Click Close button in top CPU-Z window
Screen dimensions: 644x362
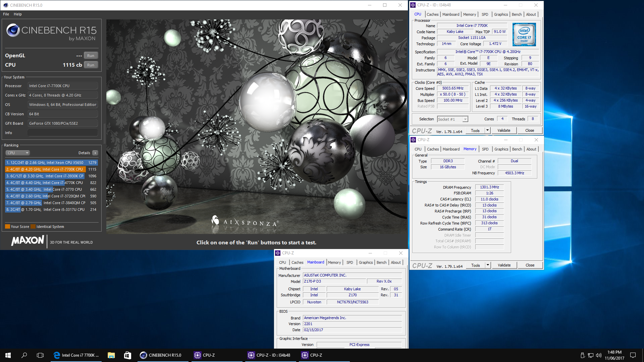[x=530, y=130]
